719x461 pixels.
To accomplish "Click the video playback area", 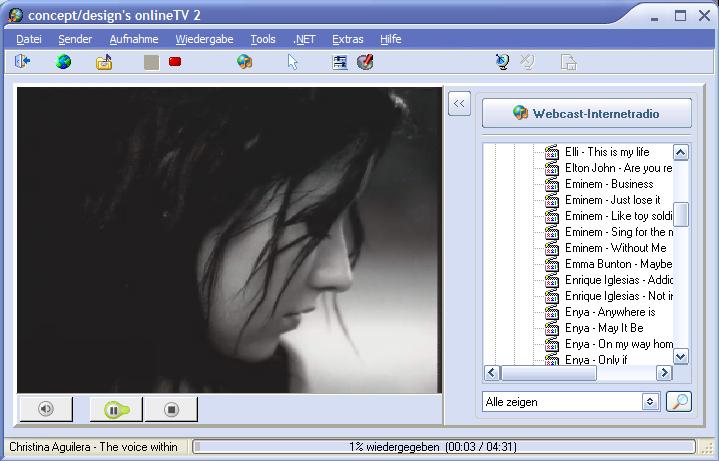I will (x=229, y=240).
